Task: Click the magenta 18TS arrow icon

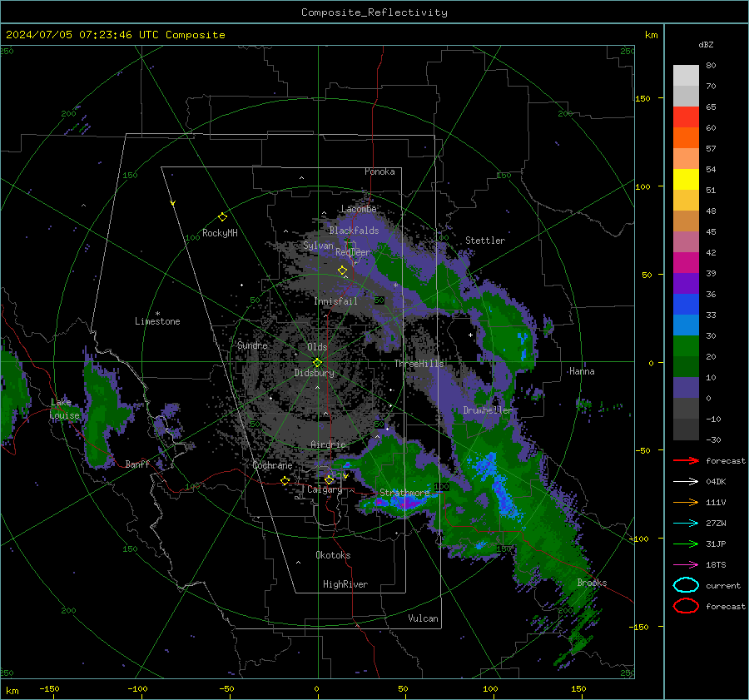Action: pos(686,565)
